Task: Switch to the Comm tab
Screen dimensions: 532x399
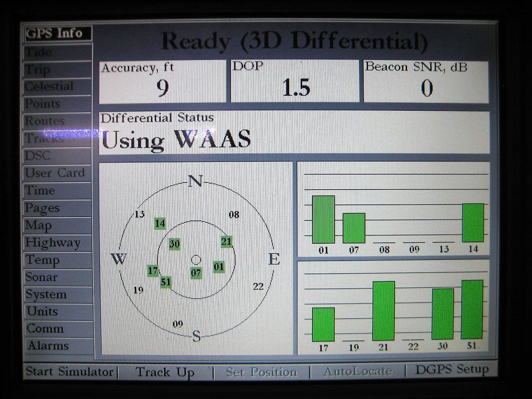Action: tap(60, 329)
